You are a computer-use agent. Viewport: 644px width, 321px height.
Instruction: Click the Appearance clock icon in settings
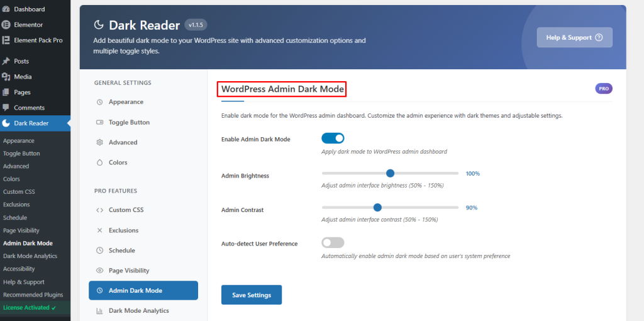click(99, 102)
